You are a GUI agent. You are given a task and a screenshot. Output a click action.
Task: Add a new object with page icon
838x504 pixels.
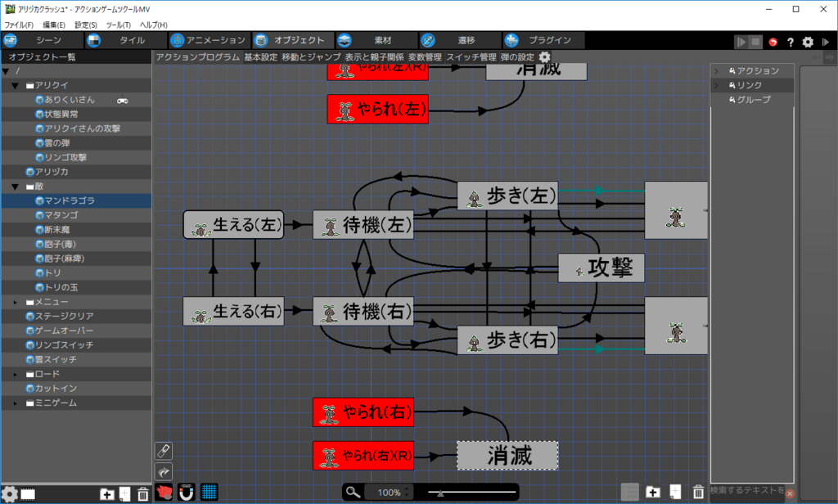coord(124,494)
